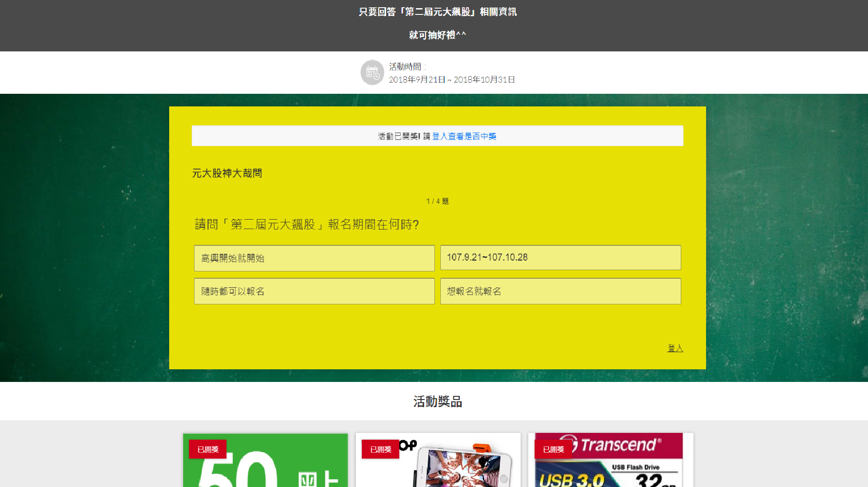Click the calendar clock icon
The image size is (868, 487).
(372, 73)
